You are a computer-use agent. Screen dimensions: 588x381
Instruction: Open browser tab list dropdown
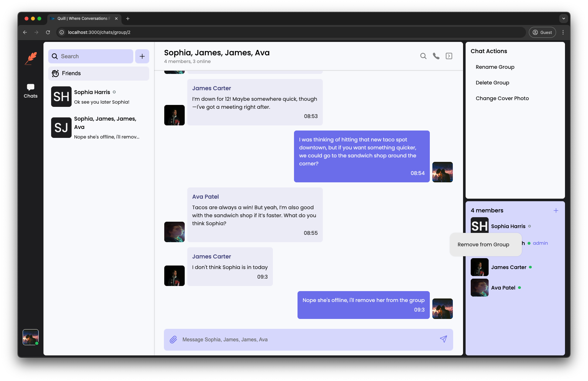tap(563, 19)
